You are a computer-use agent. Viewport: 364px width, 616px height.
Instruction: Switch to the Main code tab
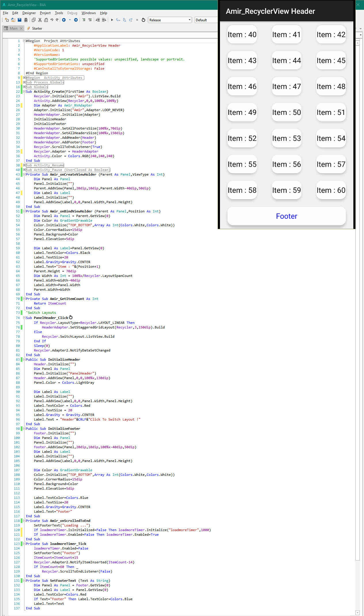pyautogui.click(x=14, y=28)
